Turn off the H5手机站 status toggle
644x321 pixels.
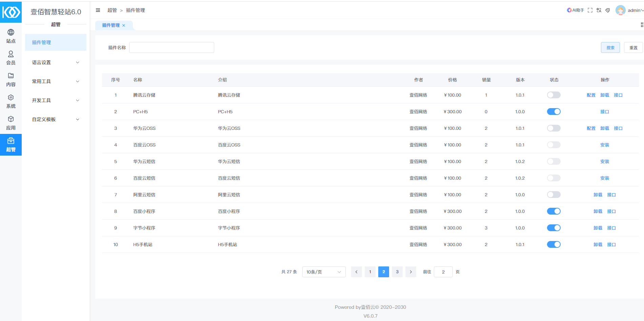click(554, 244)
